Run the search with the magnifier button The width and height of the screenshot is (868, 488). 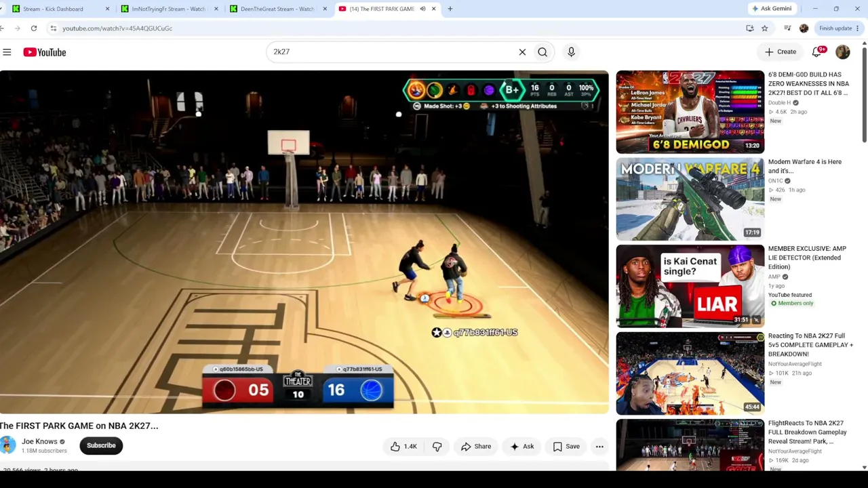542,52
